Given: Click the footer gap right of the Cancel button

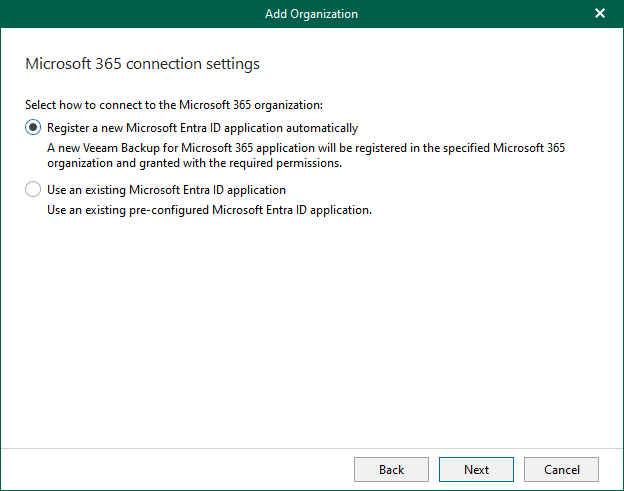Looking at the screenshot, I should click(611, 469).
